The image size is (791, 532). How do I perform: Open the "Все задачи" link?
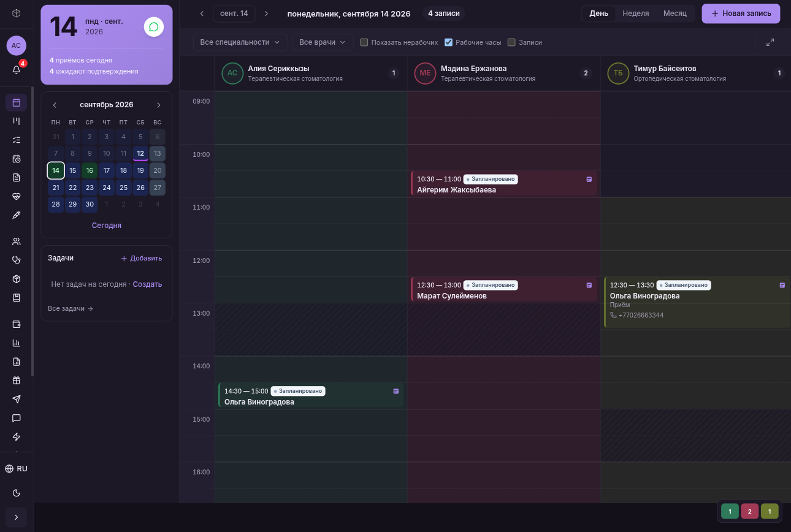coord(71,308)
